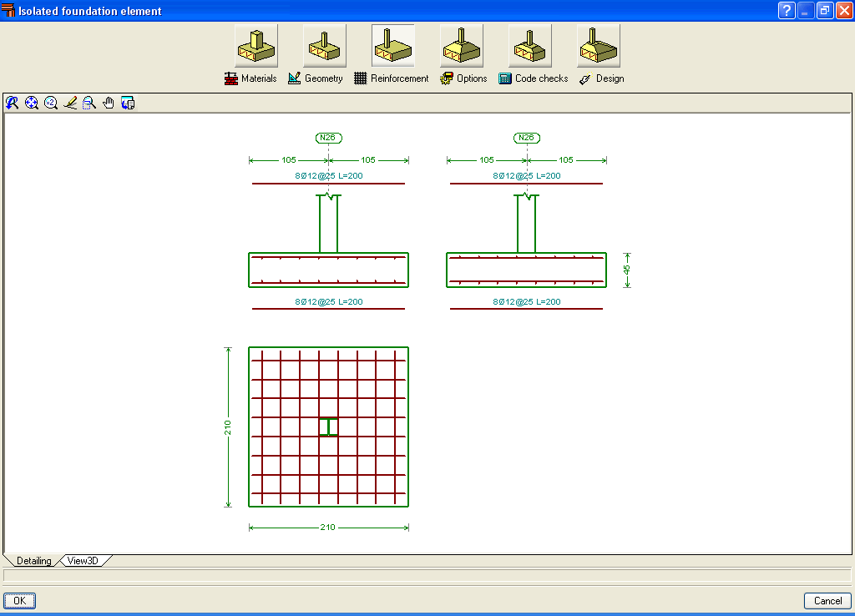Run the Code checks
855x616 pixels.
[534, 78]
